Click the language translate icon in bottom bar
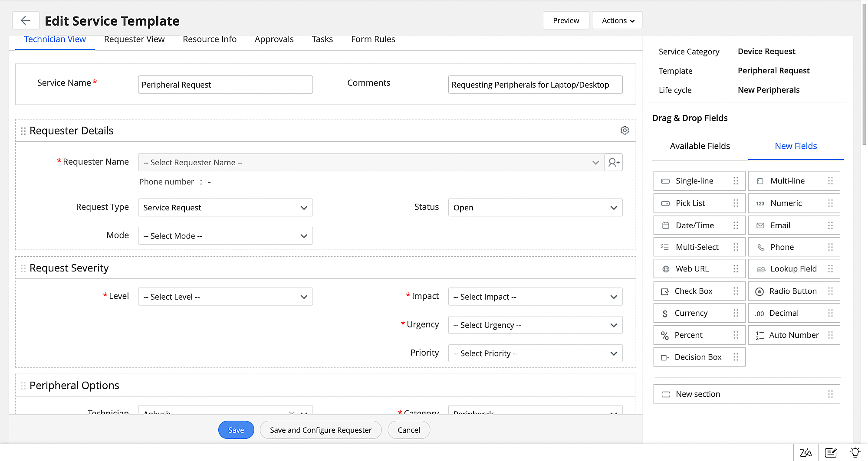The image size is (868, 461). coord(806,452)
